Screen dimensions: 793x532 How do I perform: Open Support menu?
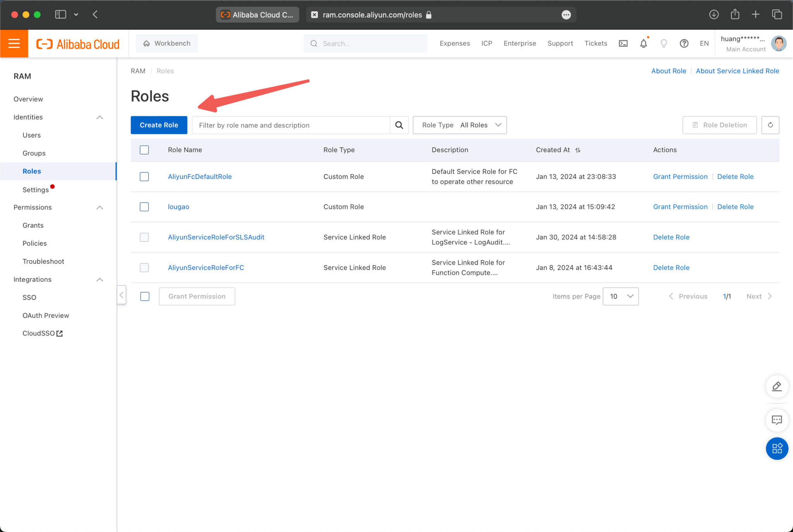pos(560,43)
